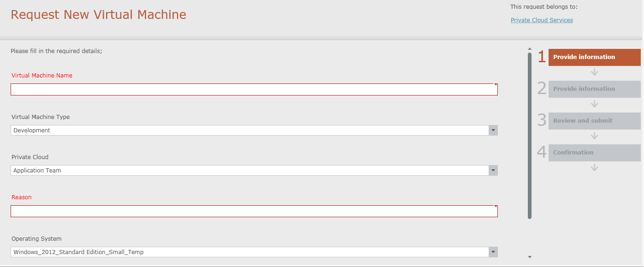Click the arrow below Review and submit
The height and width of the screenshot is (267, 644).
coord(595,136)
